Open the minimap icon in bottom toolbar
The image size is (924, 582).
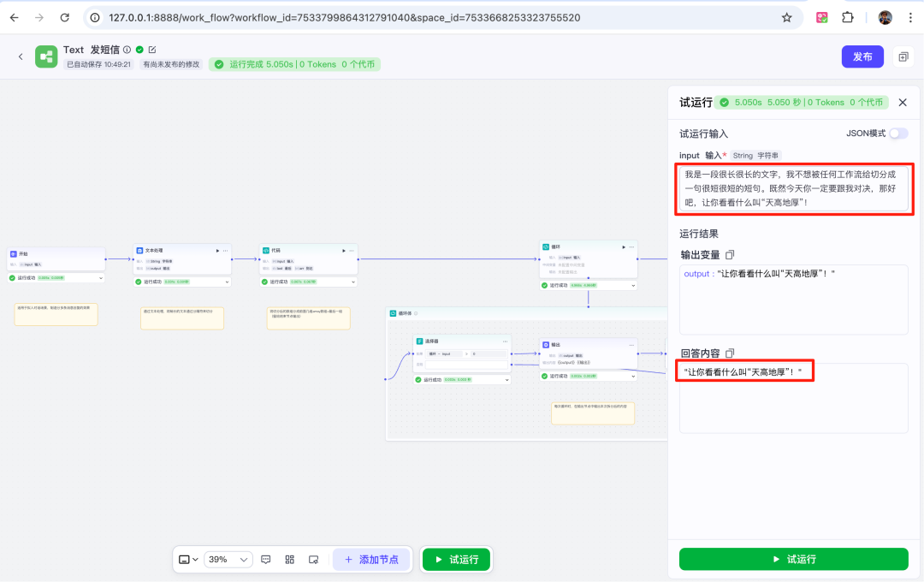click(x=313, y=560)
